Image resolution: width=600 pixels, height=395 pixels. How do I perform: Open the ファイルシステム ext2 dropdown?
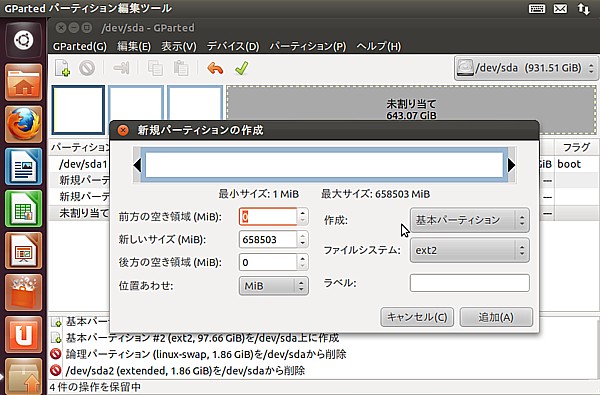[x=470, y=250]
